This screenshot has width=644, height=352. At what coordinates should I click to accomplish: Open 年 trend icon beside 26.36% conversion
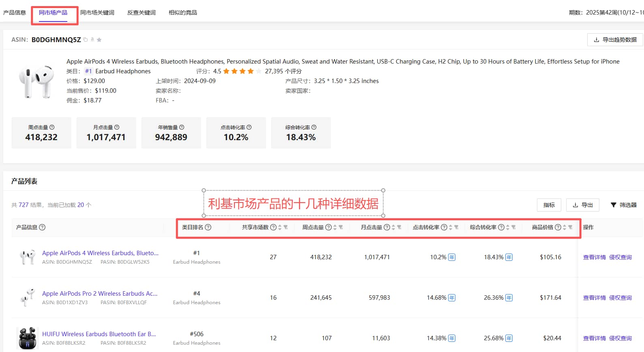tap(509, 298)
